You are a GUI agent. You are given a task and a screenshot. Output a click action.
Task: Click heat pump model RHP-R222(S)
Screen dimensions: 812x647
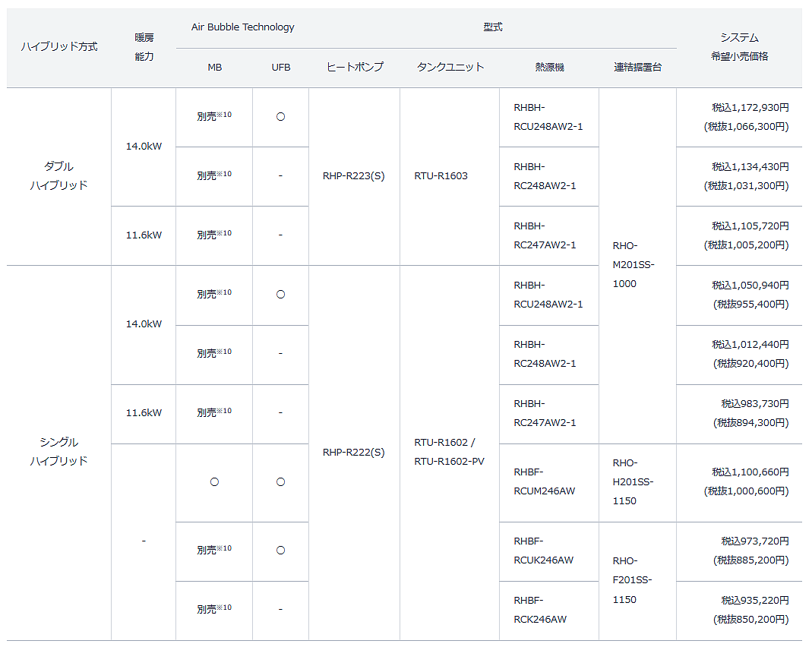353,453
